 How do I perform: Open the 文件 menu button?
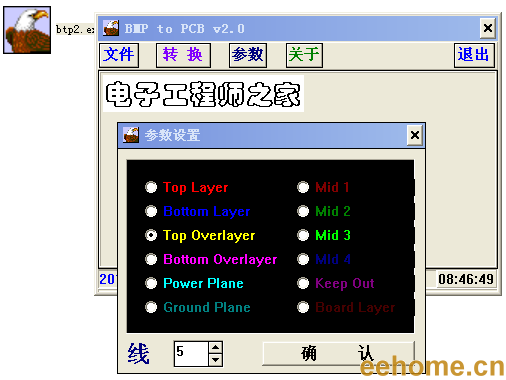pos(119,55)
